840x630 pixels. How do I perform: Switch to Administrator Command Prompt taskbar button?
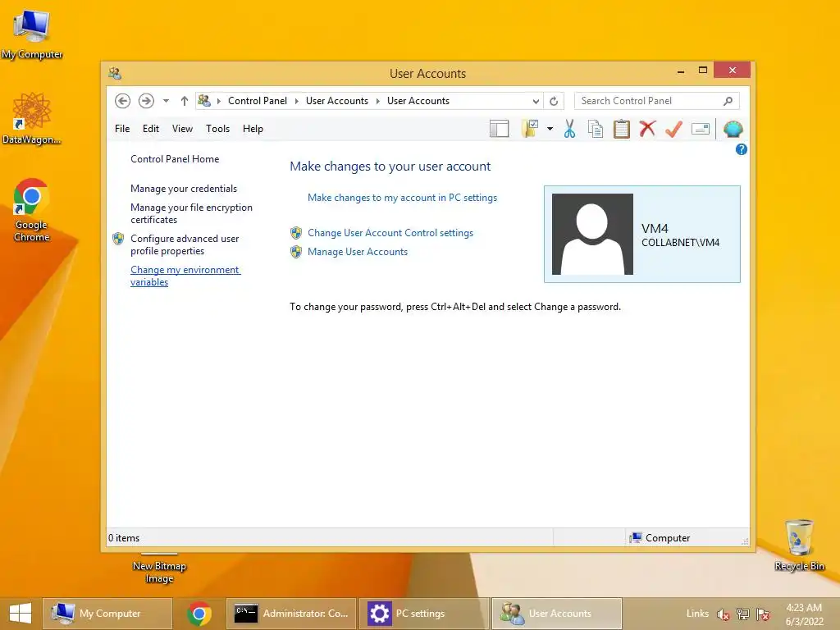click(x=291, y=614)
